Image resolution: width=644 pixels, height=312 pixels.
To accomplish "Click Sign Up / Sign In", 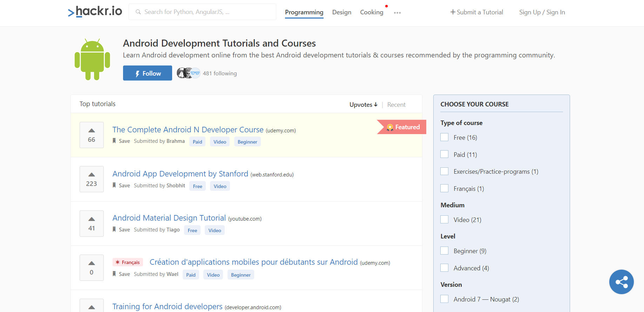I will click(x=542, y=12).
